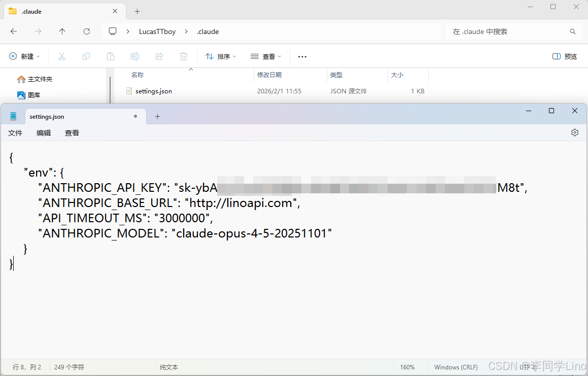The width and height of the screenshot is (588, 376).
Task: Sort by 修改日期 column header
Action: click(x=269, y=75)
